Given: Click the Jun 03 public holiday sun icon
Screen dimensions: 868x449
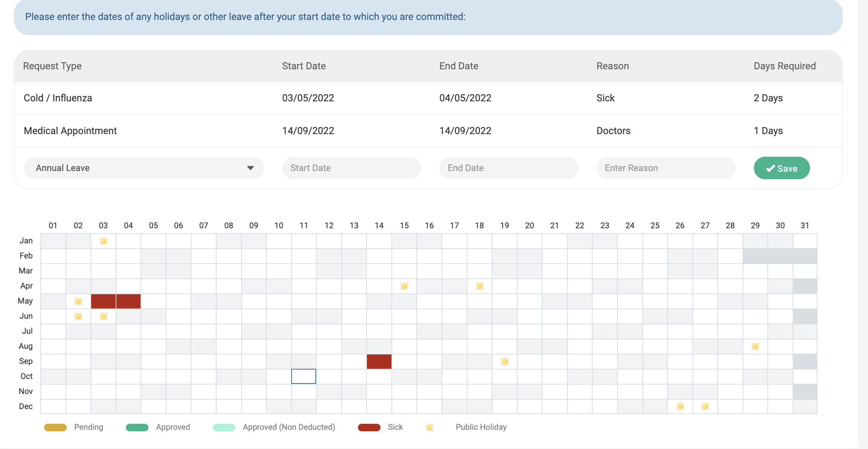Looking at the screenshot, I should (x=103, y=316).
